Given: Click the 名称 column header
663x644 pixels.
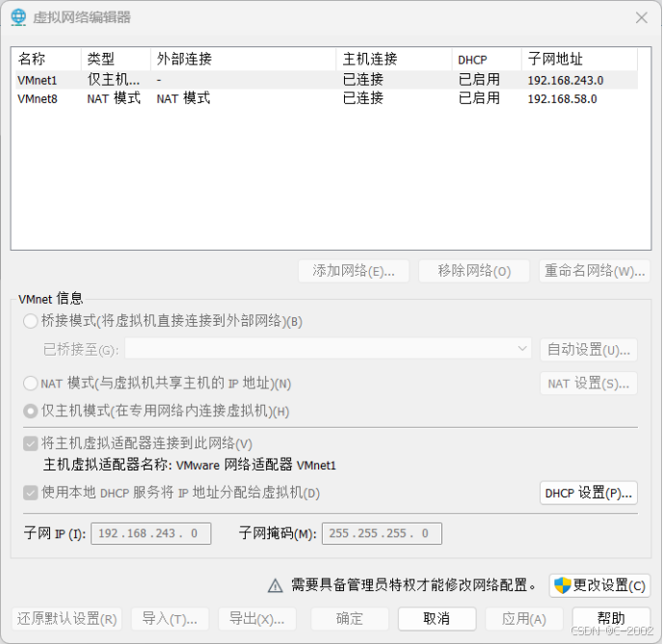Looking at the screenshot, I should coord(48,59).
